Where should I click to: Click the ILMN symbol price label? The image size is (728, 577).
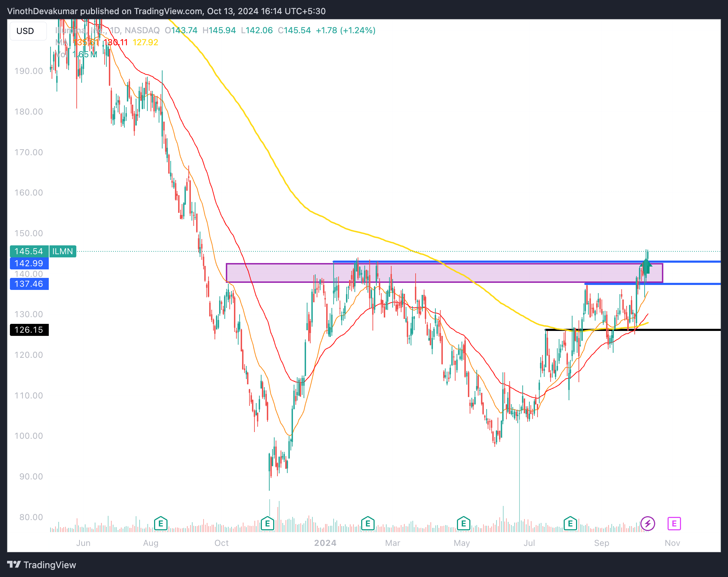(63, 251)
